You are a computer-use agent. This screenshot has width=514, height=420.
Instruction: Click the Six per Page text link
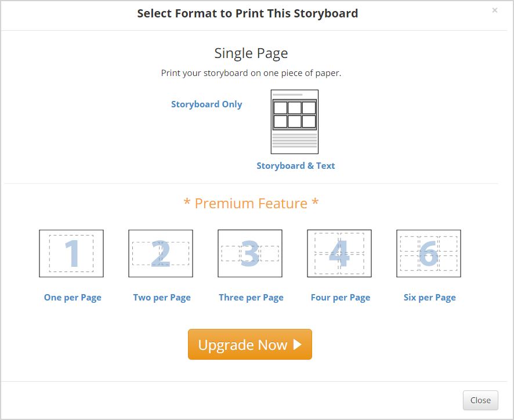coord(429,298)
